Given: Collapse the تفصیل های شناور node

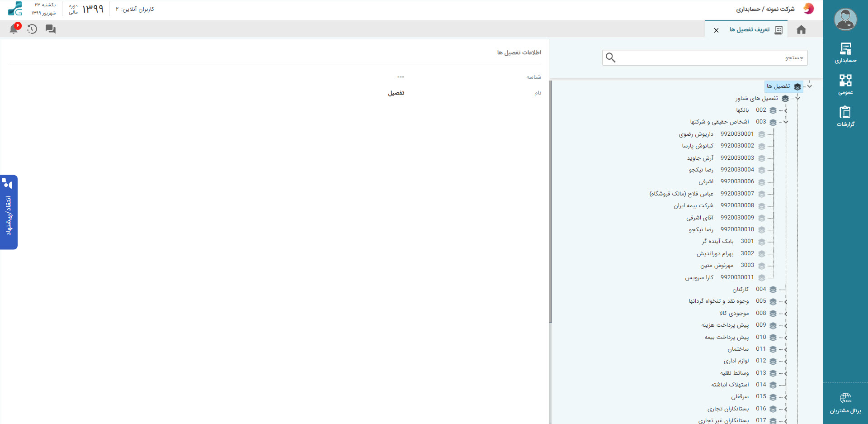Looking at the screenshot, I should tap(797, 98).
